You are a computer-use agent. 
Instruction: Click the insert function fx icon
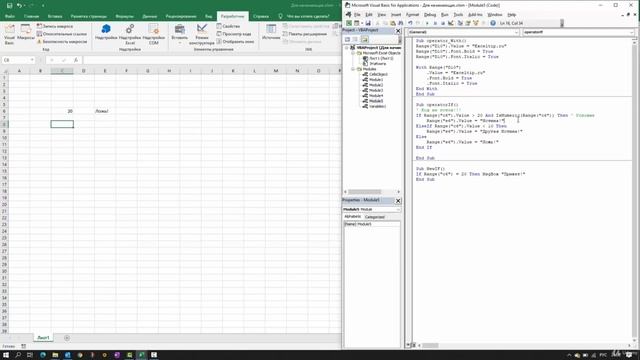pyautogui.click(x=76, y=60)
